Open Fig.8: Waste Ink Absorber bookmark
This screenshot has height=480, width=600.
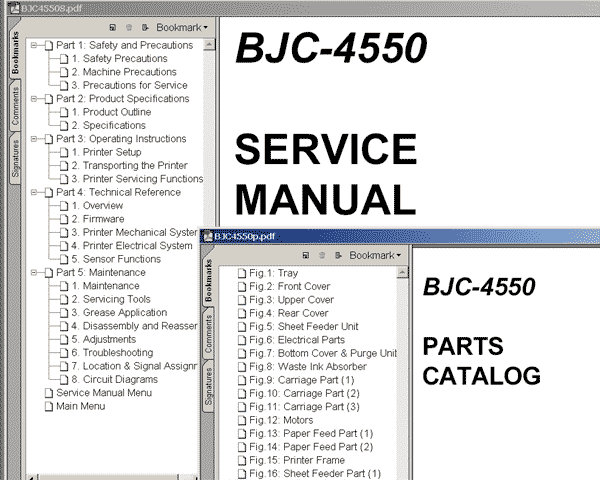(x=308, y=367)
